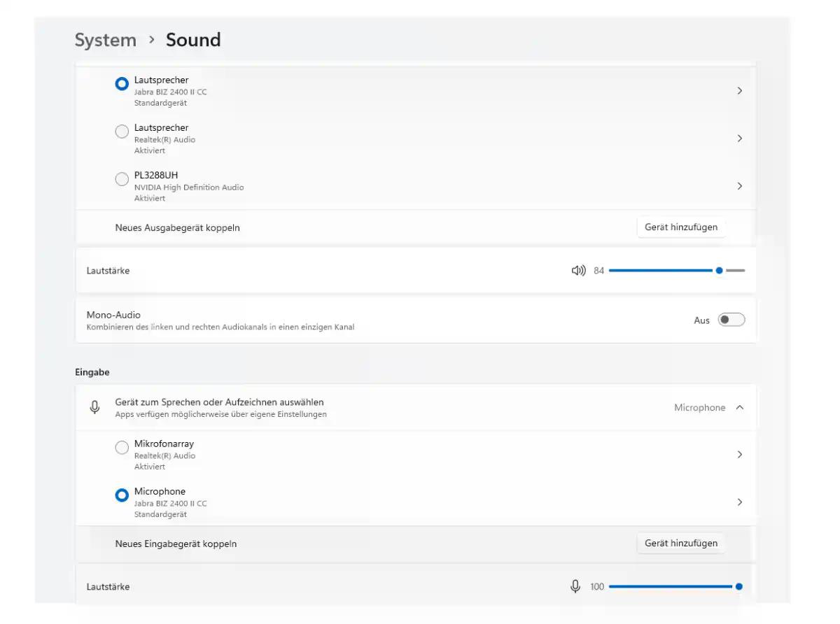
Task: Collapse the input device list chevron
Action: point(740,408)
